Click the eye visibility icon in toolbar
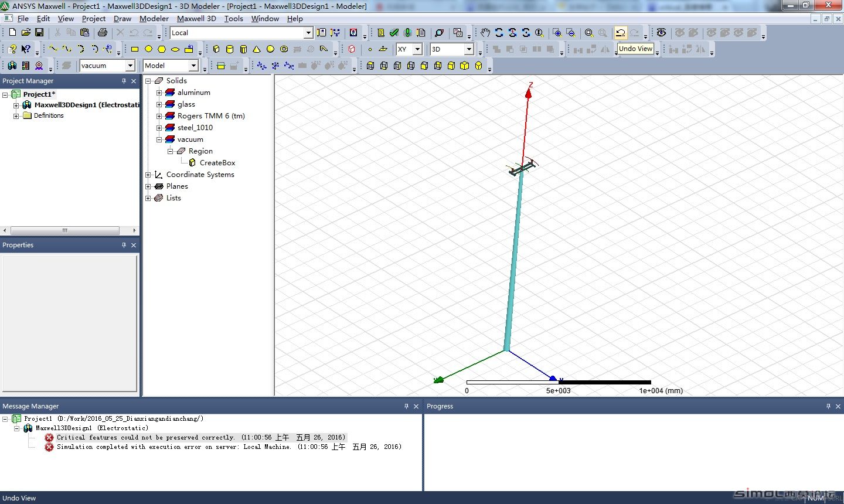Screen dimensions: 844x504 click(661, 33)
